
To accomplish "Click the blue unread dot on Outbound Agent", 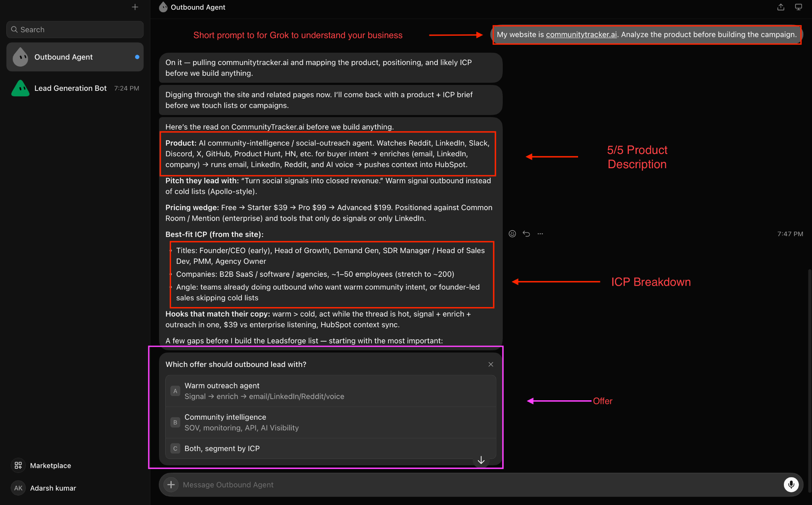I will [x=137, y=57].
